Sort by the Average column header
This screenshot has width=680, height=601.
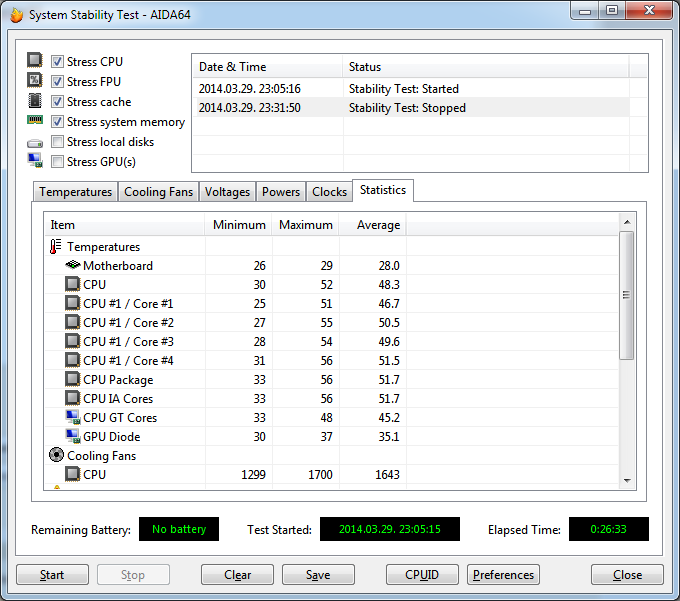(x=373, y=225)
